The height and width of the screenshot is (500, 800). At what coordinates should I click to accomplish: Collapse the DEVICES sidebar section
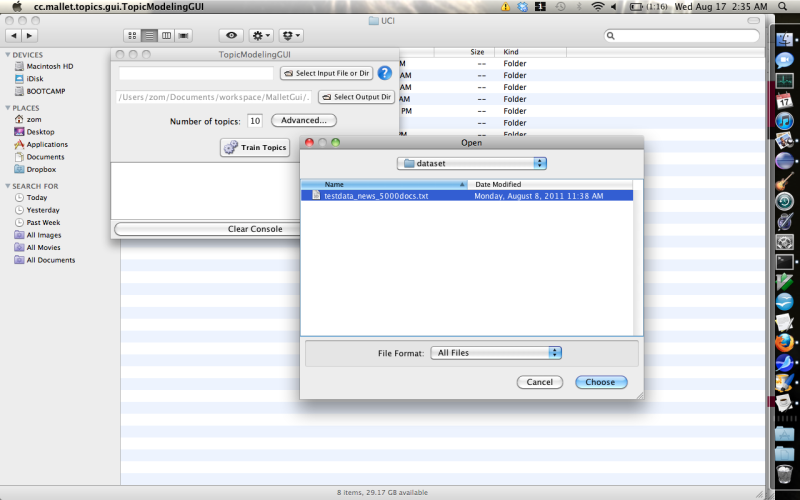[x=9, y=55]
